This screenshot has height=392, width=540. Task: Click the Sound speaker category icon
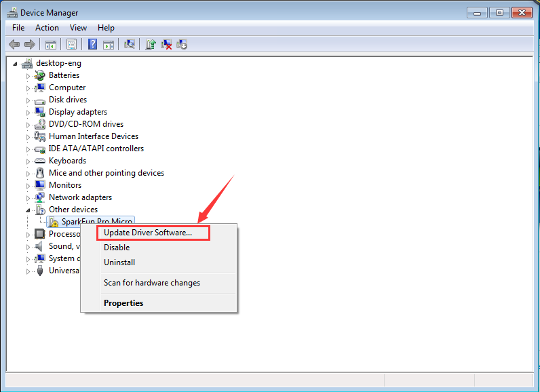tap(39, 246)
